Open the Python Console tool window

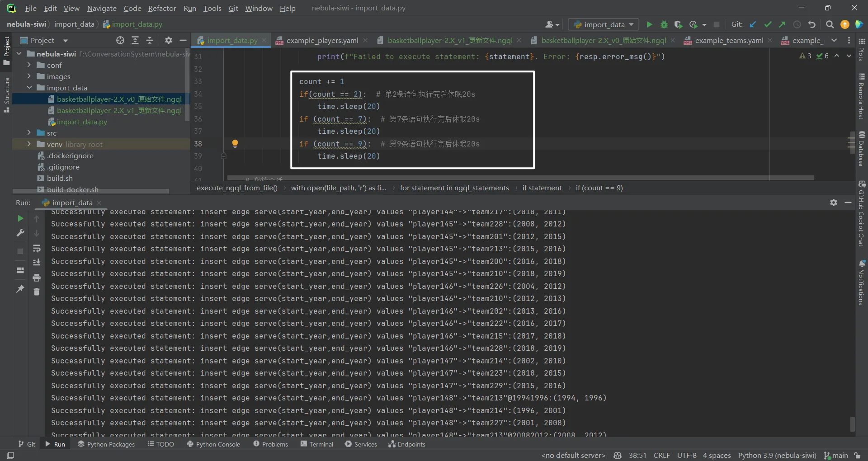[213, 444]
